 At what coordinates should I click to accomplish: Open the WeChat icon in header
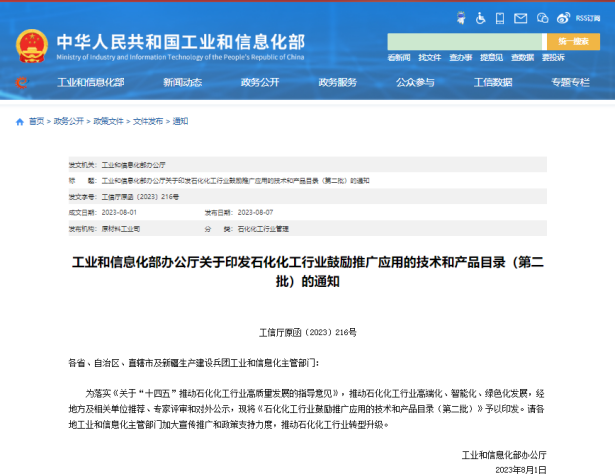click(x=542, y=18)
